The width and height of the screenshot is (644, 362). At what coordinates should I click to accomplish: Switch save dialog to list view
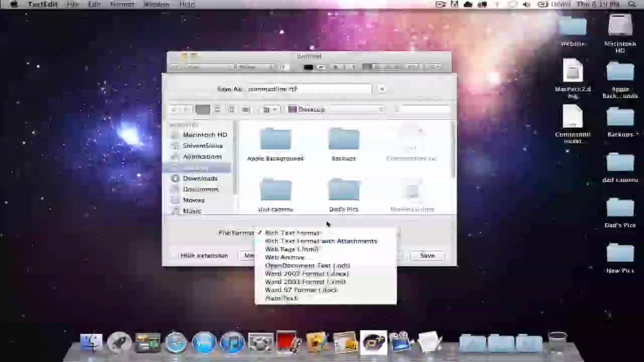(x=217, y=110)
